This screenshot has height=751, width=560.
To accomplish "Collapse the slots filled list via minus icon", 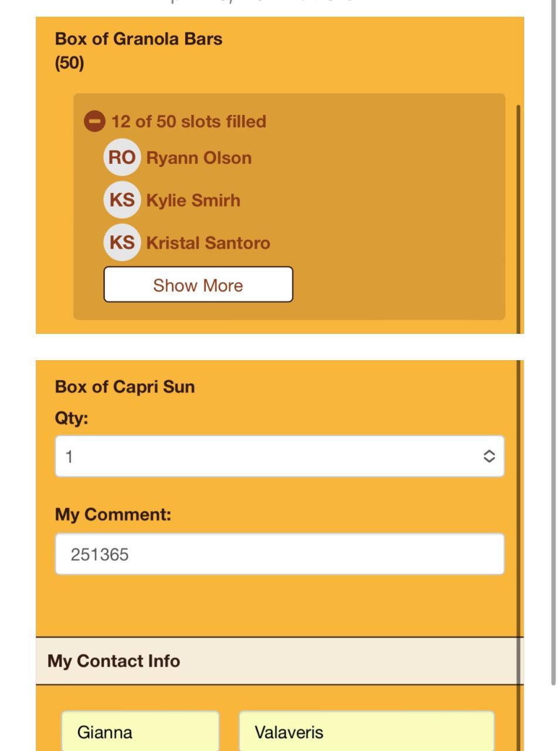I will (94, 121).
